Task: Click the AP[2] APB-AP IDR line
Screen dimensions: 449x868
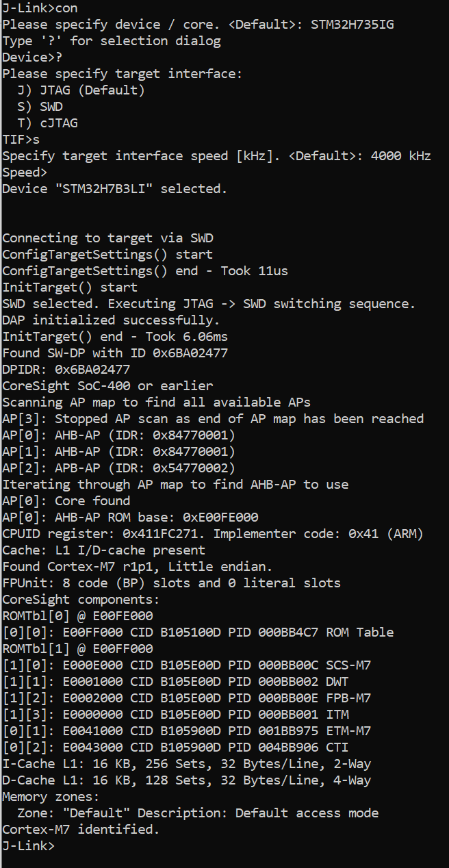Action: pyautogui.click(x=118, y=468)
